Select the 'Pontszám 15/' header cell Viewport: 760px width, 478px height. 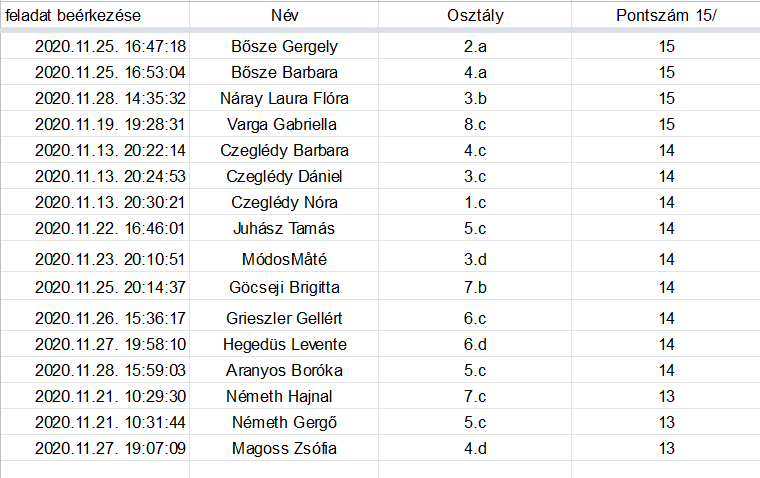[666, 15]
